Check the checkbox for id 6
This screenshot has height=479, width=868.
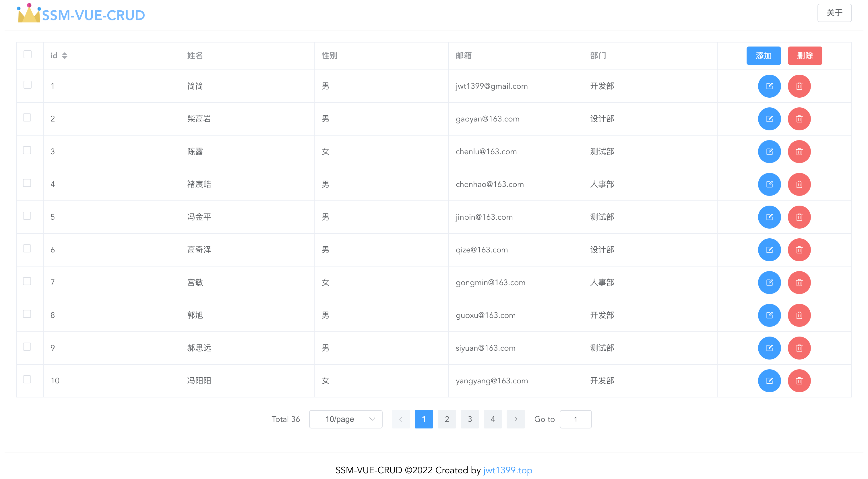click(27, 248)
